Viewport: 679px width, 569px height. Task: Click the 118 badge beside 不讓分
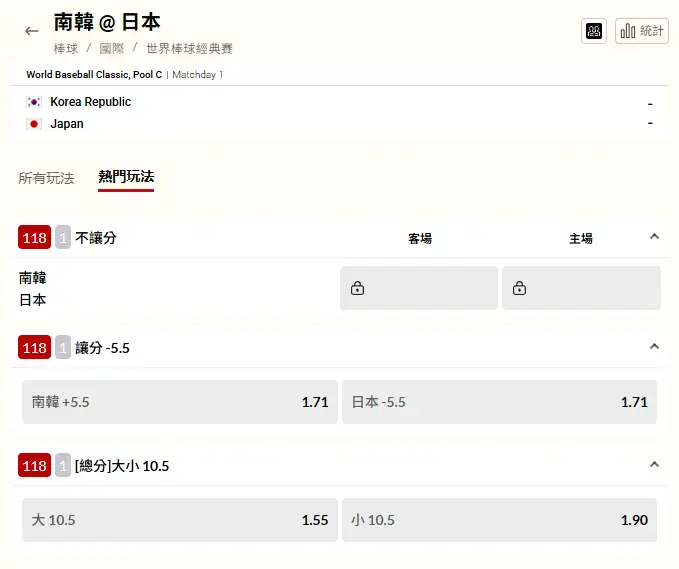point(35,237)
